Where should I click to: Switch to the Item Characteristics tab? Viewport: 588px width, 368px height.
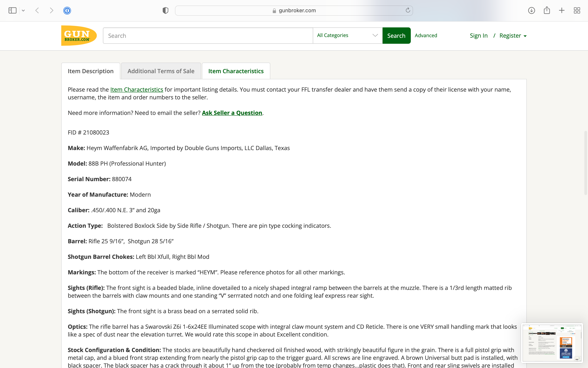[236, 71]
